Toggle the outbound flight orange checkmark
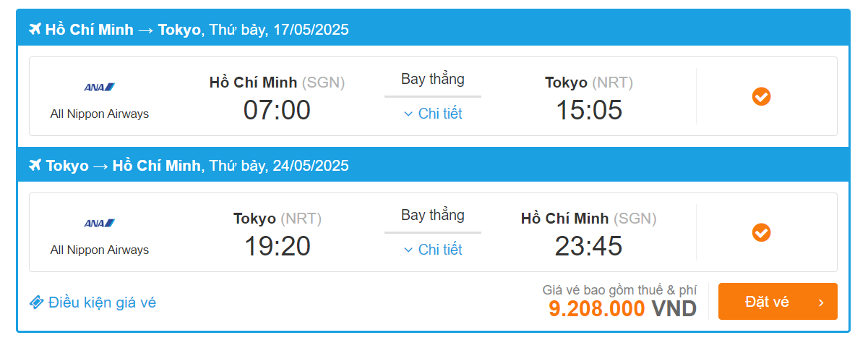Viewport: 868px width, 343px height. coord(761,96)
